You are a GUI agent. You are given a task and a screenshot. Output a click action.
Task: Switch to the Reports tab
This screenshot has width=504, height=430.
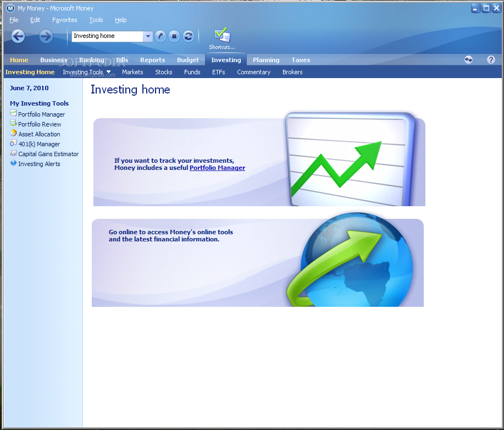(x=152, y=60)
